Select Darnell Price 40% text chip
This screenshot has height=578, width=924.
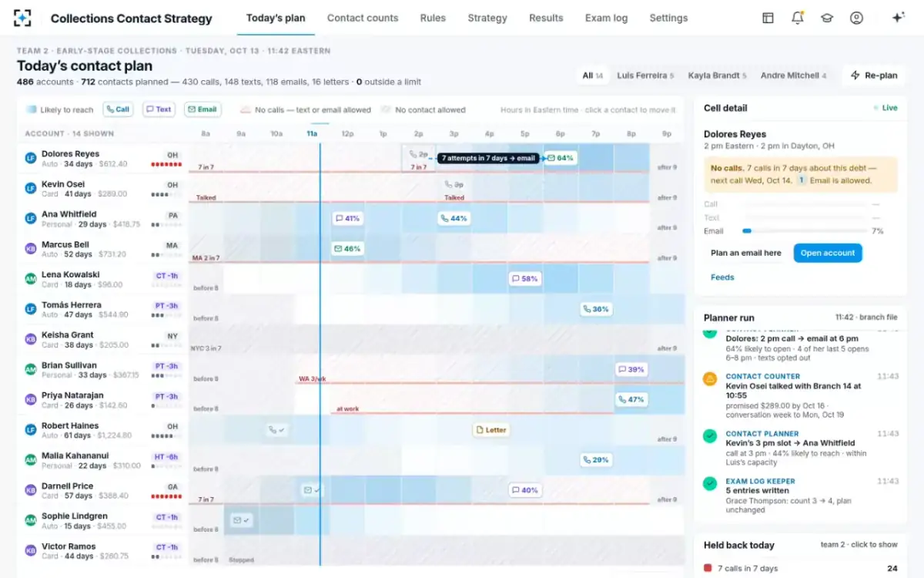(524, 490)
